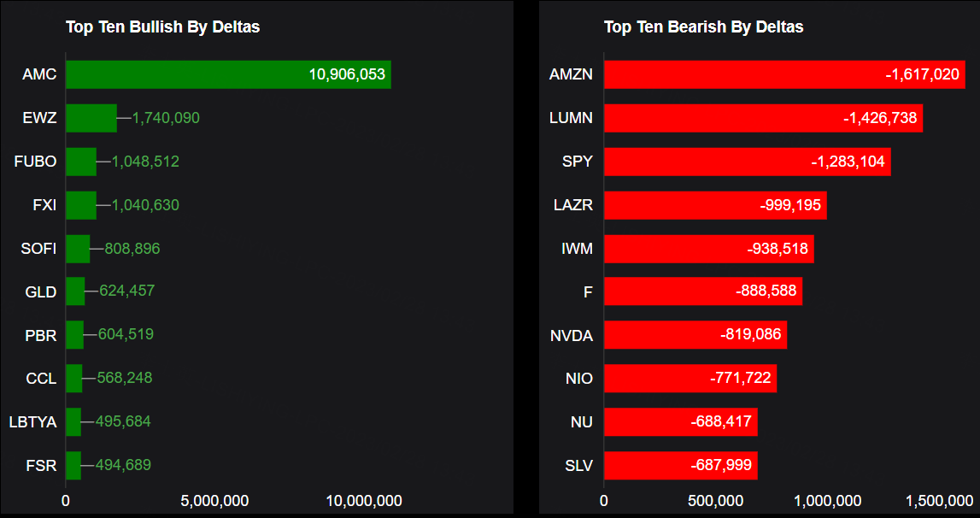
Task: Click the Top Ten Bearish By Deltas title
Action: coord(703,27)
